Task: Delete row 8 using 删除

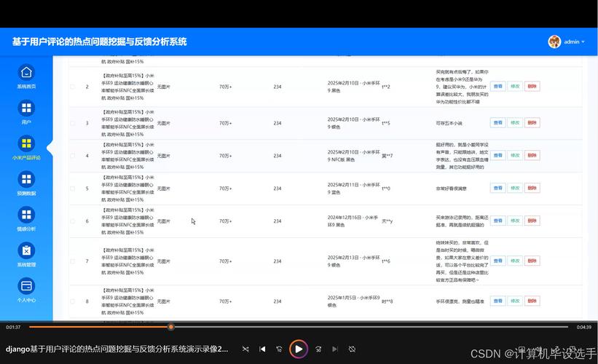Action: (x=532, y=301)
